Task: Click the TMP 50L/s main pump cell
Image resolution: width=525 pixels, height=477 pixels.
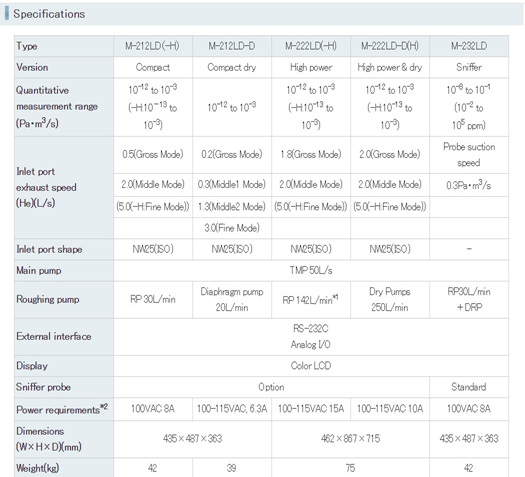Action: click(311, 270)
